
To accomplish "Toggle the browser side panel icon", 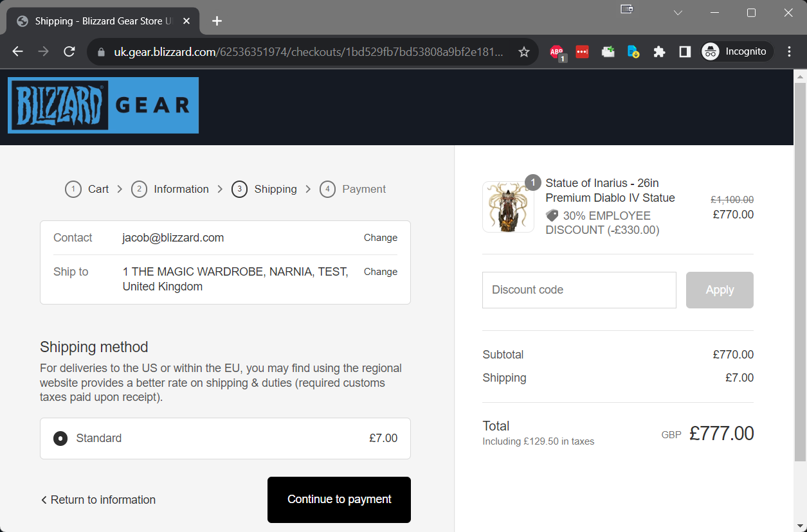I will 685,51.
